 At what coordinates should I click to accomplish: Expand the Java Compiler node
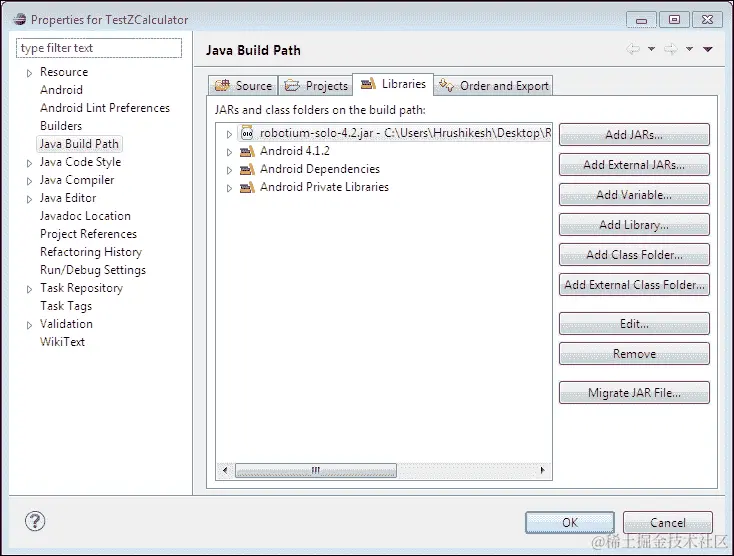(x=29, y=181)
